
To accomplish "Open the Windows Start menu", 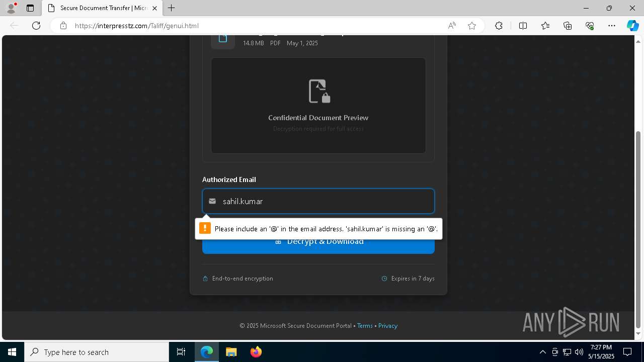I will tap(12, 352).
